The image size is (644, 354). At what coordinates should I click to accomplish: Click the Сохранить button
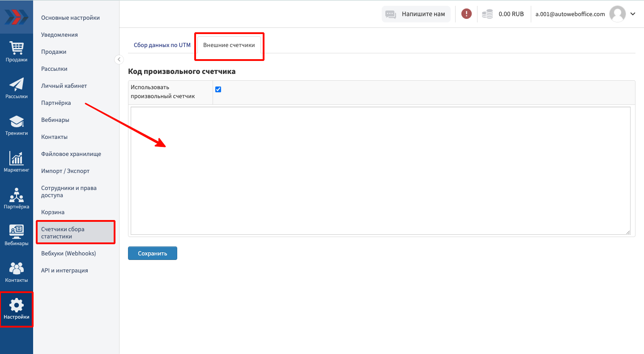pyautogui.click(x=152, y=253)
